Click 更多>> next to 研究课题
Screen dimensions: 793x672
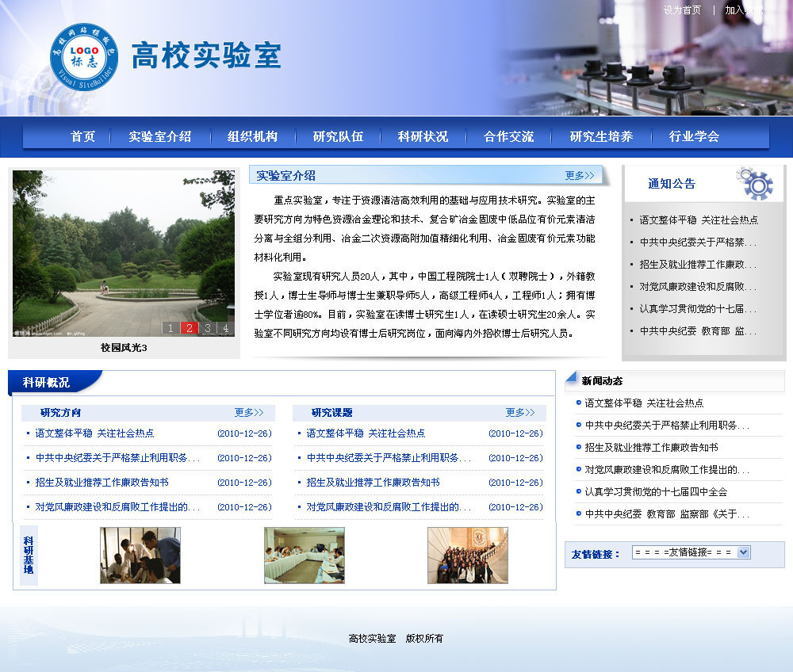pyautogui.click(x=520, y=412)
